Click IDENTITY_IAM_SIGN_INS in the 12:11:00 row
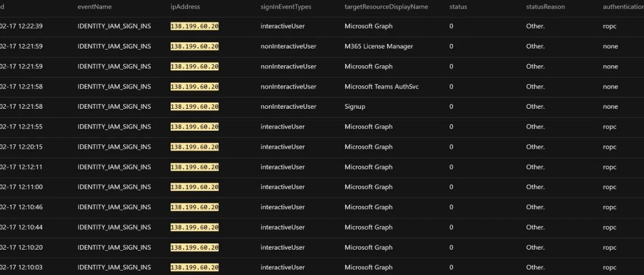Image resolution: width=644 pixels, height=275 pixels. coord(114,187)
